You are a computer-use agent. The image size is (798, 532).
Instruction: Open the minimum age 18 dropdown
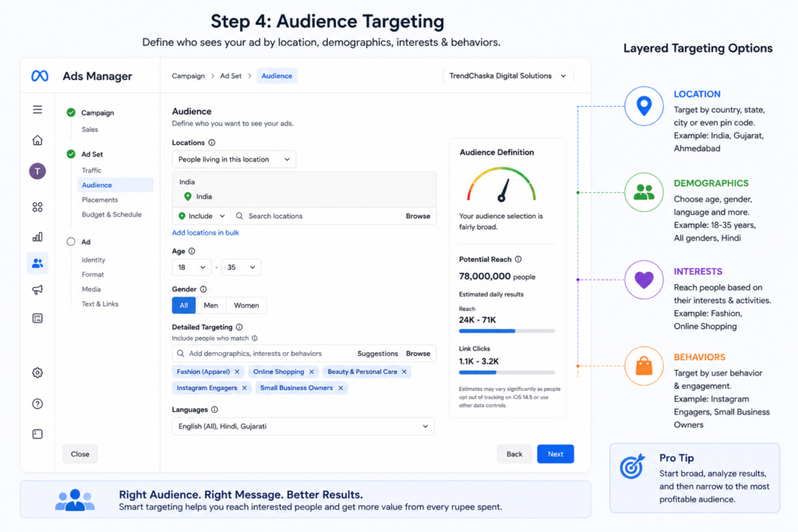[x=192, y=267]
